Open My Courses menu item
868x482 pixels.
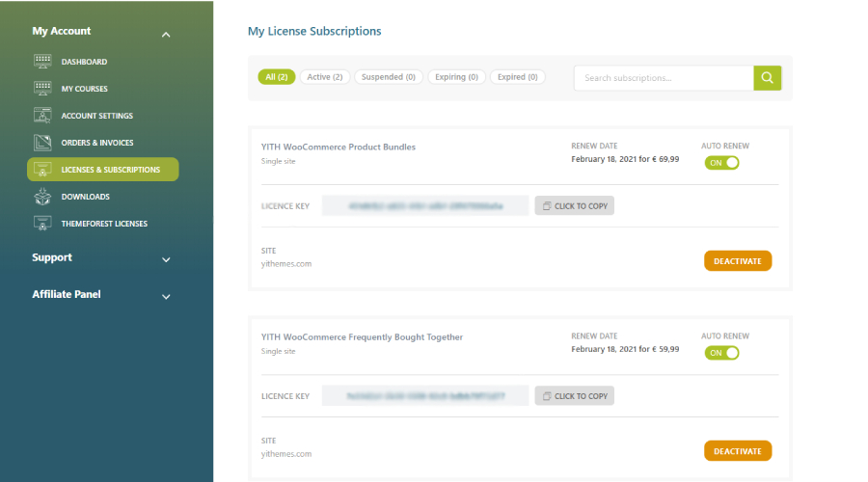(84, 89)
